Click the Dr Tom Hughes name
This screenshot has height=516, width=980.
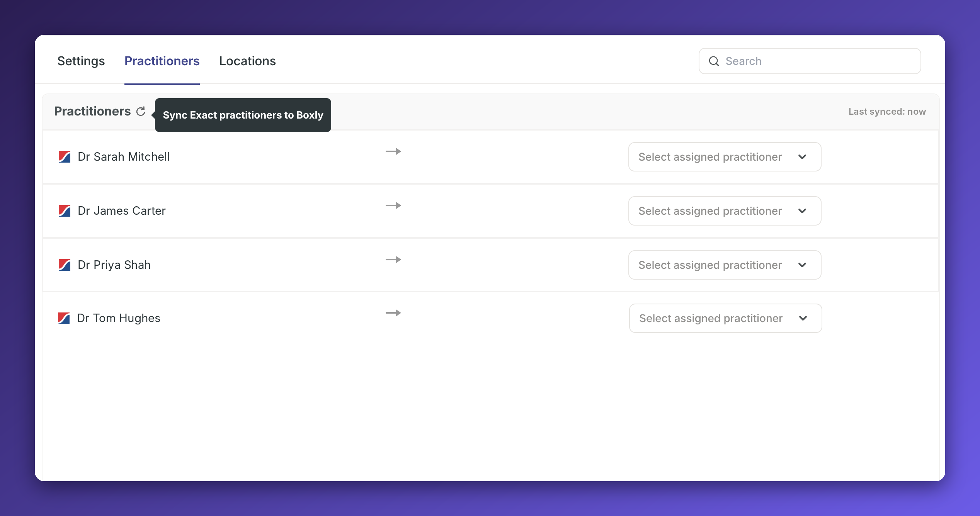coord(119,318)
